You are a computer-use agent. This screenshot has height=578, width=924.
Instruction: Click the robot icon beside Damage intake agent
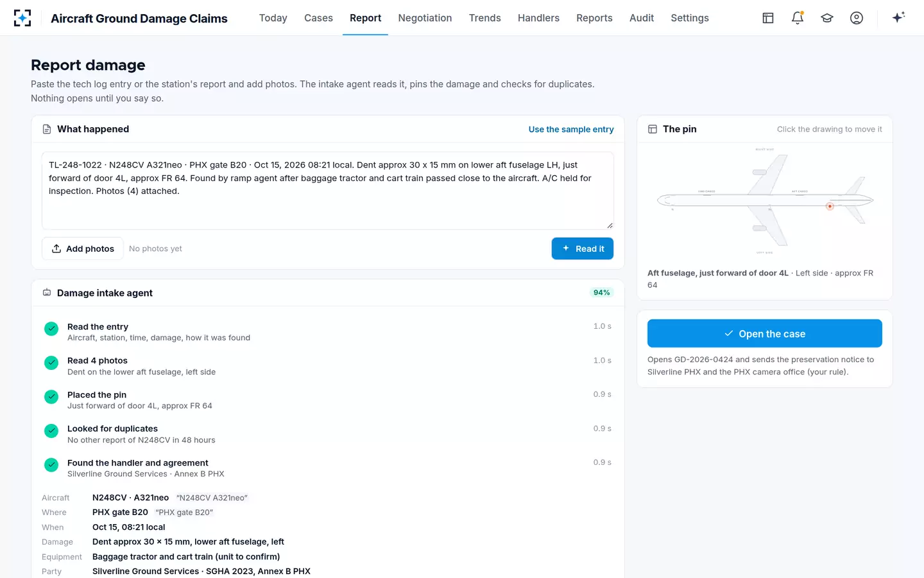coord(47,293)
